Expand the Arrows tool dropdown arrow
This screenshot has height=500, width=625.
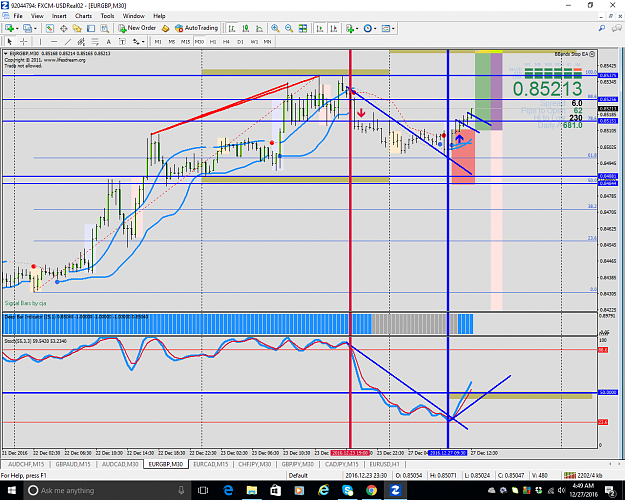(x=143, y=41)
